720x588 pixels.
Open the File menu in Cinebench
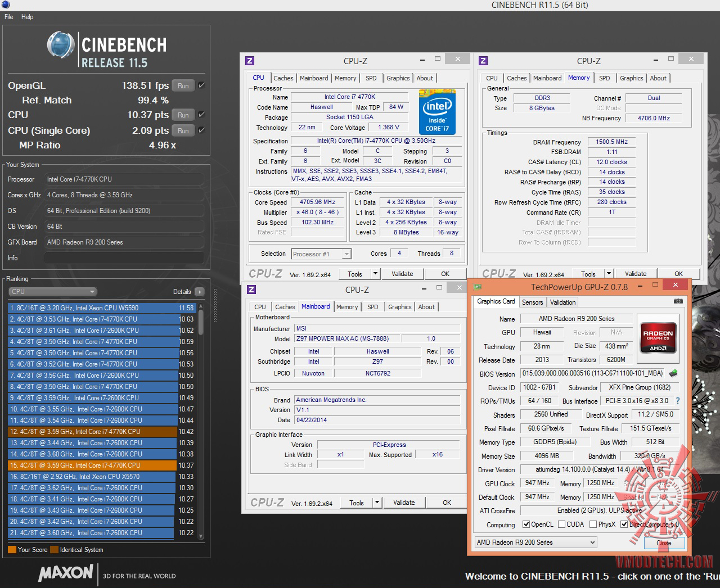point(9,17)
